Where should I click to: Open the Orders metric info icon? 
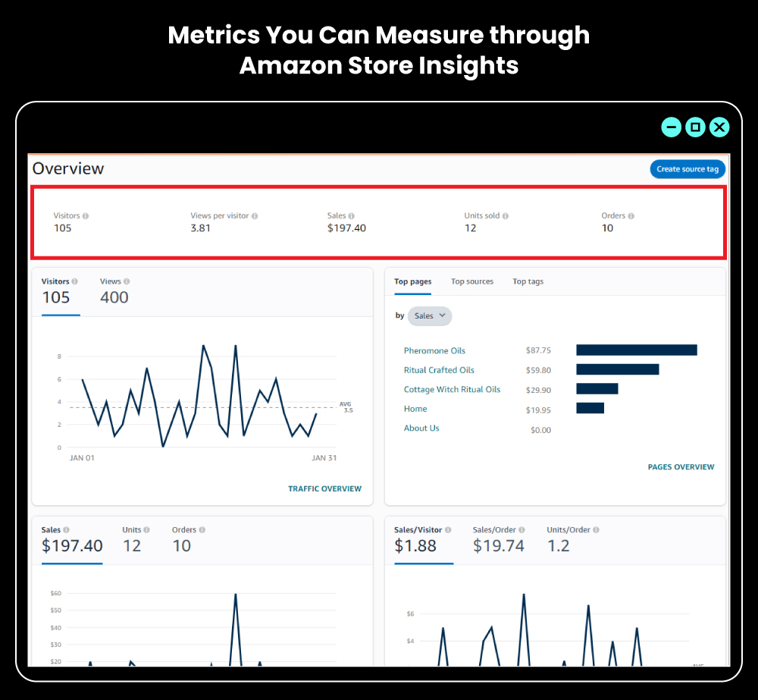pos(631,215)
